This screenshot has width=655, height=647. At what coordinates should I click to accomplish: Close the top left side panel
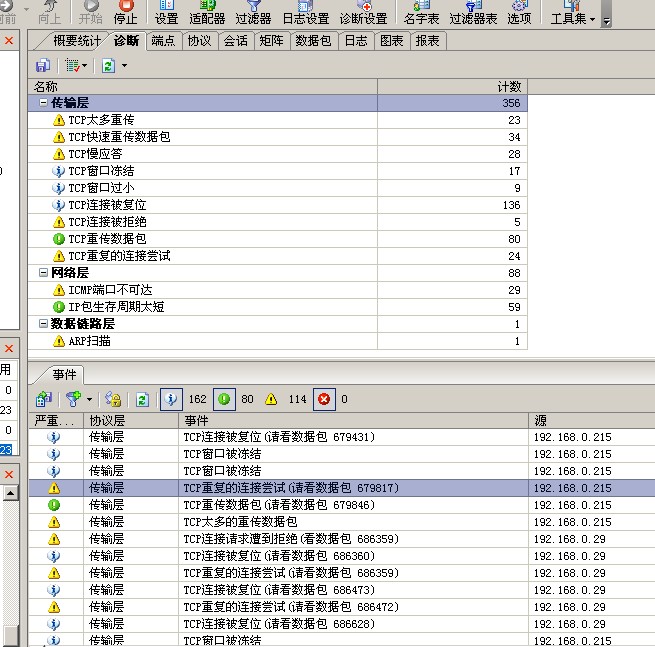click(x=9, y=41)
